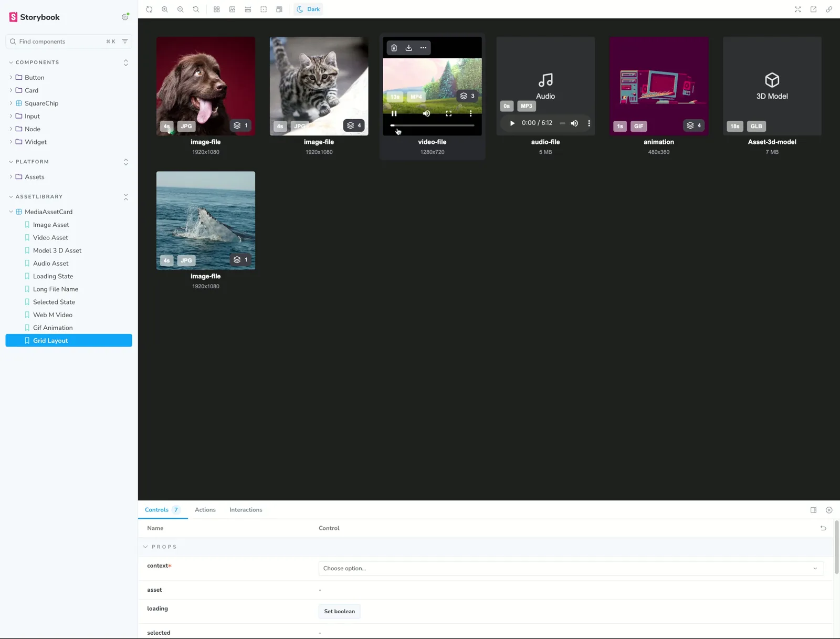Click the audio-file seek slider
Screen dimensions: 840x639
point(562,123)
